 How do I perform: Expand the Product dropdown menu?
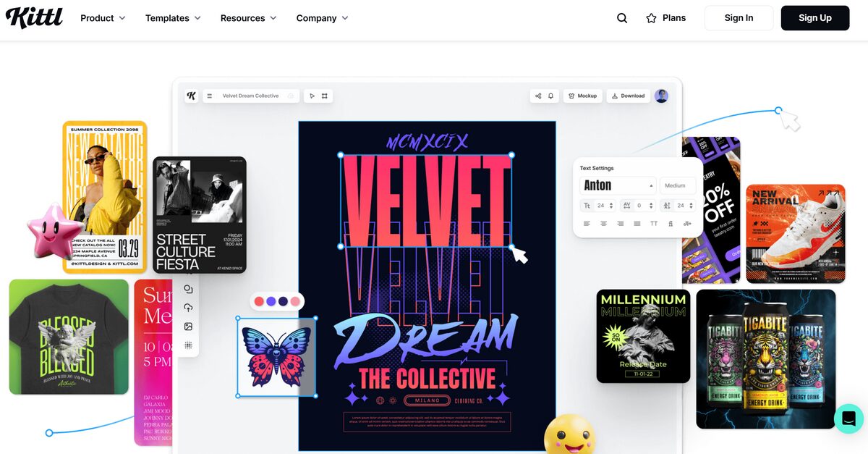pos(103,18)
